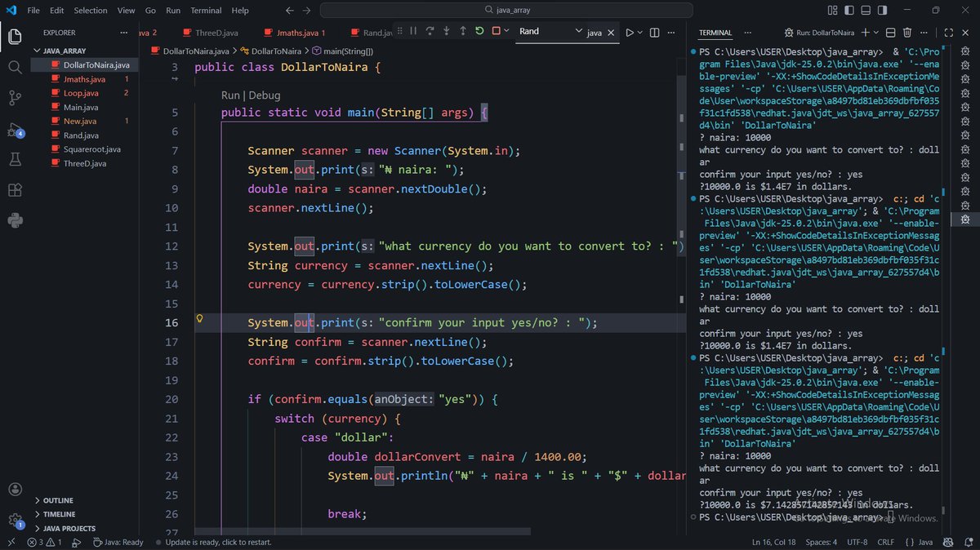The width and height of the screenshot is (980, 550).
Task: Toggle the primary side bar layout
Action: click(849, 11)
